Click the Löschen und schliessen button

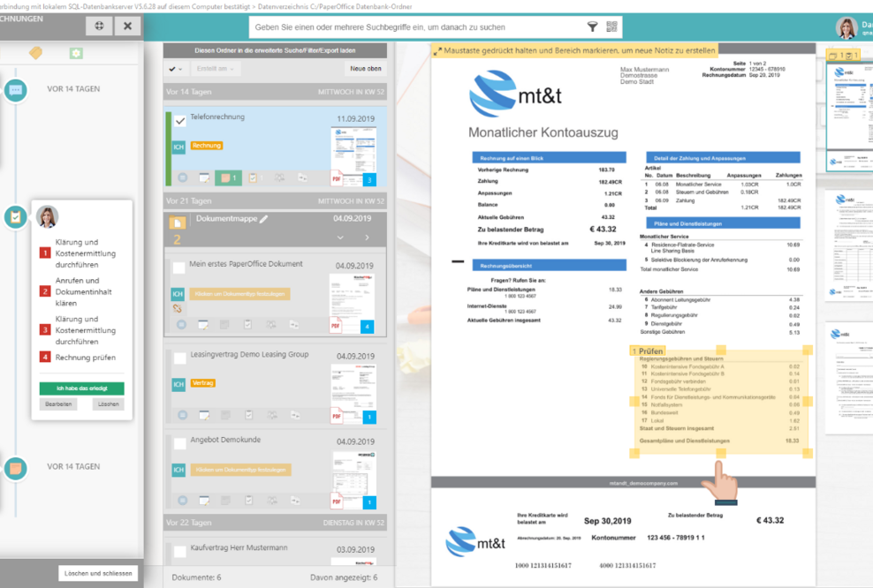[x=97, y=572]
